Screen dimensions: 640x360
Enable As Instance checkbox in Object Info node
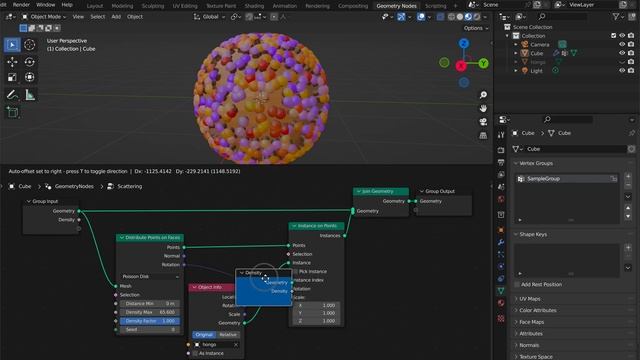click(x=195, y=353)
